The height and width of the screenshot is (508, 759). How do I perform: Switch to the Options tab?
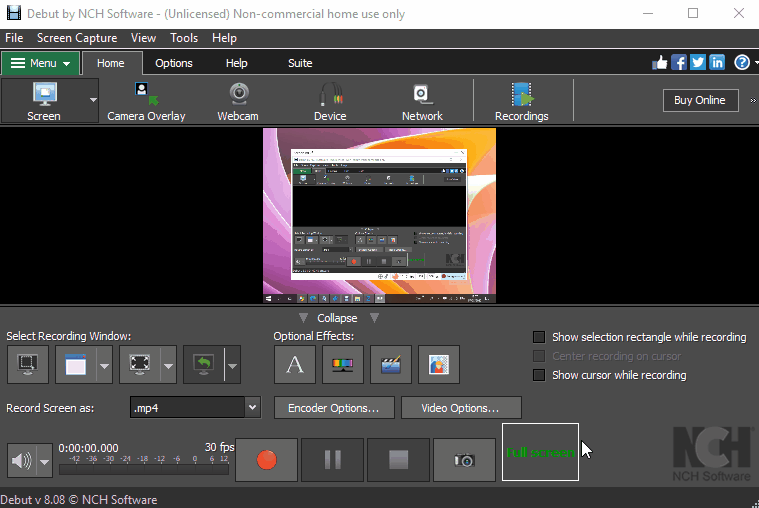[174, 63]
